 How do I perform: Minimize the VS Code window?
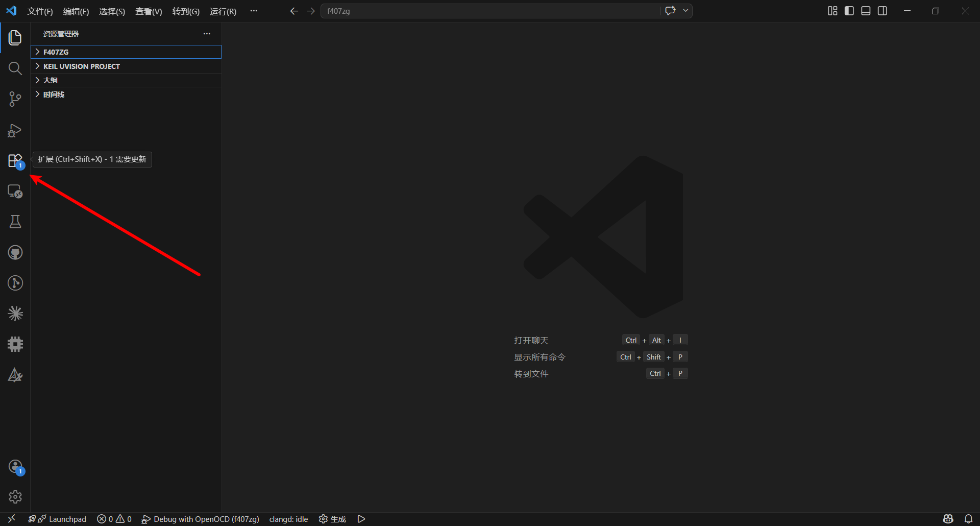pyautogui.click(x=907, y=11)
